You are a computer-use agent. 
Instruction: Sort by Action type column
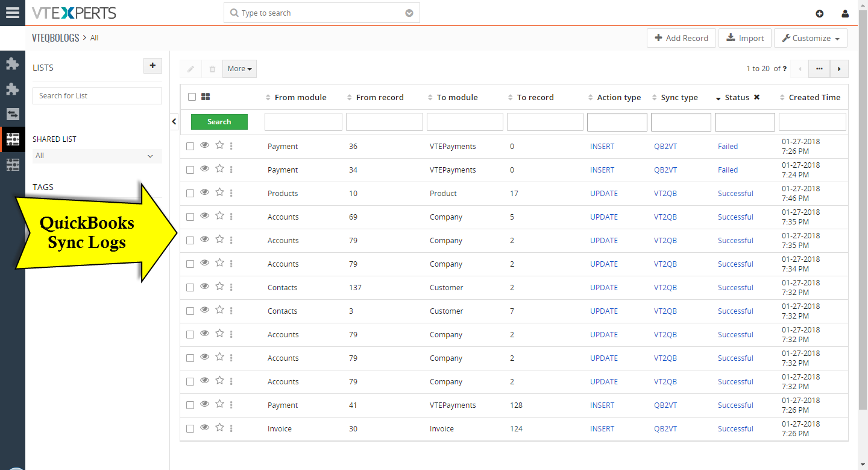(x=618, y=97)
